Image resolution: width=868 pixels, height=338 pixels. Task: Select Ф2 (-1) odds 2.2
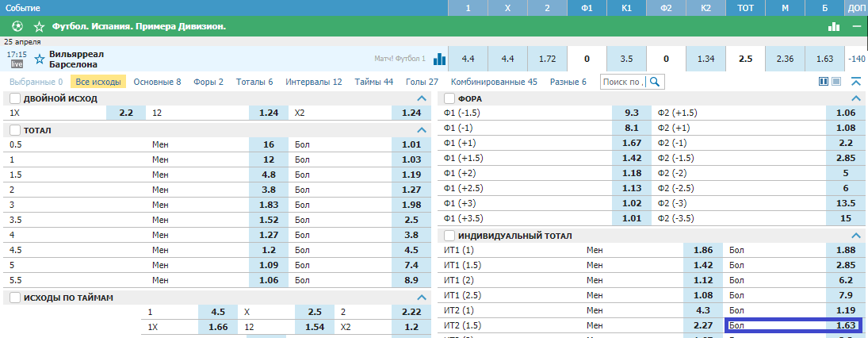[845, 143]
